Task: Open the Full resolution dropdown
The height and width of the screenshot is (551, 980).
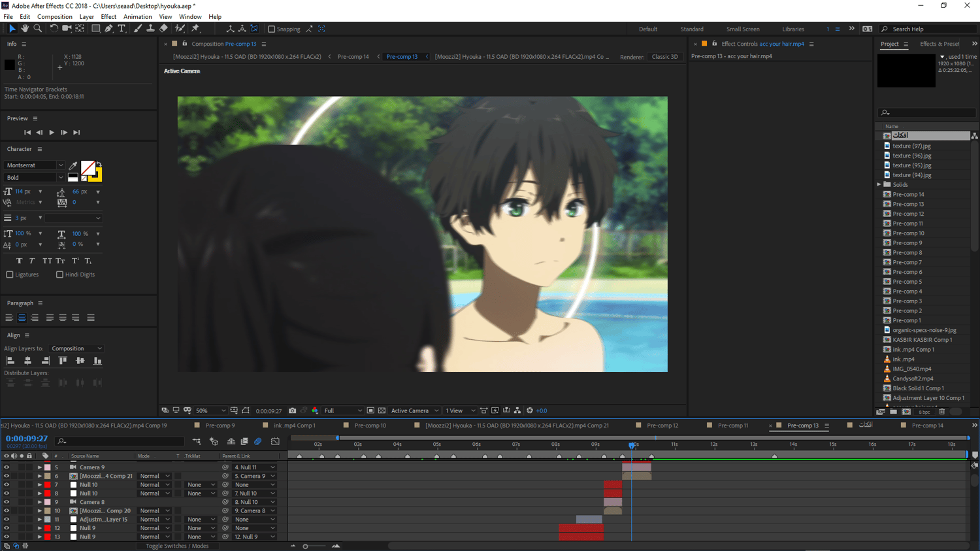Action: click(342, 411)
